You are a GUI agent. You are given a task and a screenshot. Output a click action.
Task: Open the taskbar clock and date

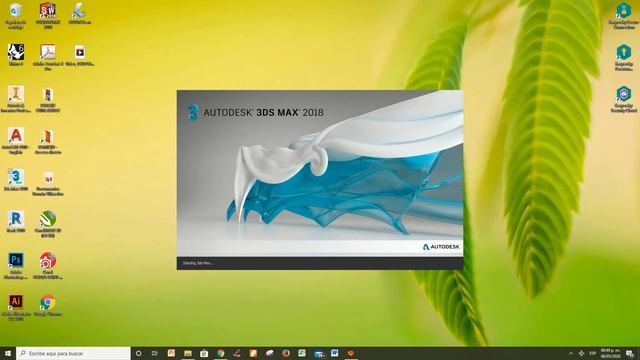click(x=611, y=353)
